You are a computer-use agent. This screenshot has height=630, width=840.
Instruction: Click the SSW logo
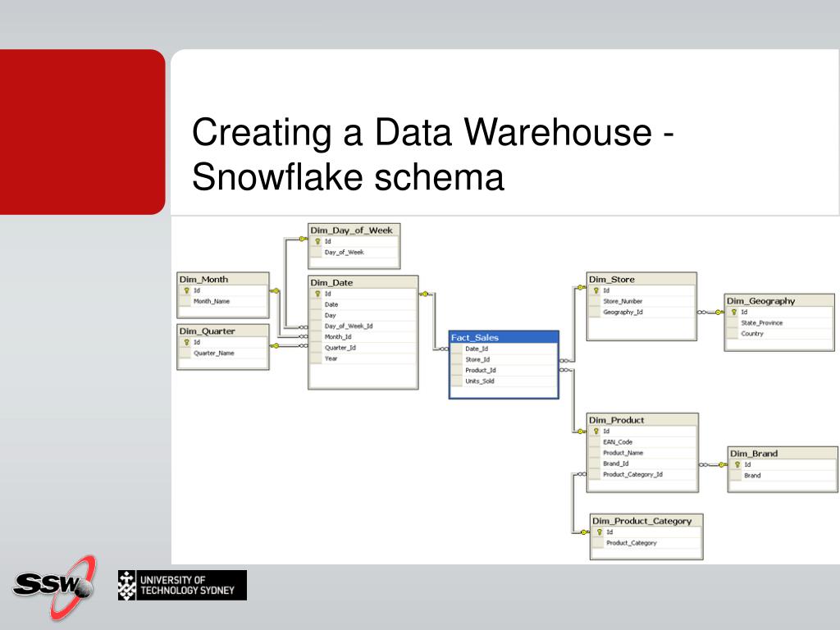click(55, 587)
